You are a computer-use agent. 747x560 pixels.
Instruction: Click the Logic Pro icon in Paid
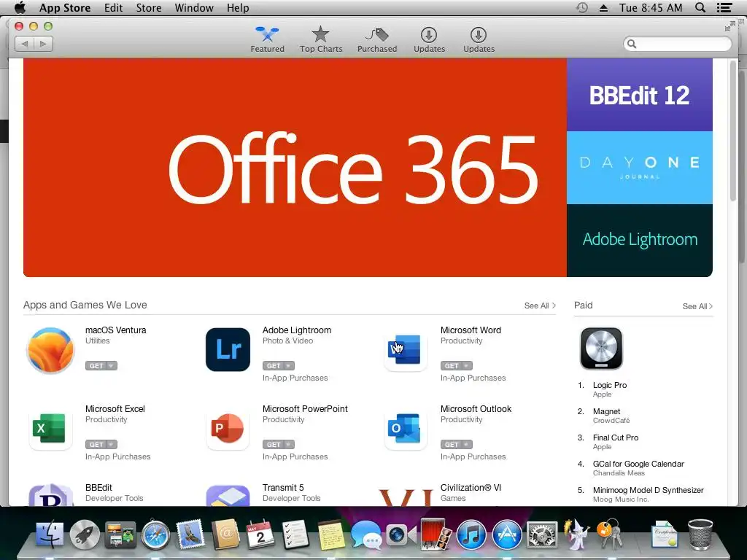(601, 349)
